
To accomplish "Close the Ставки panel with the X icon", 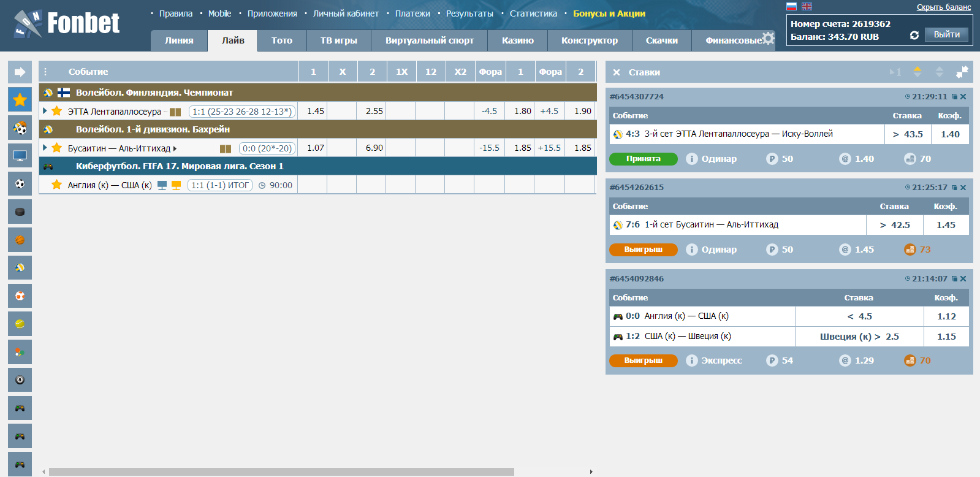I will tap(617, 72).
